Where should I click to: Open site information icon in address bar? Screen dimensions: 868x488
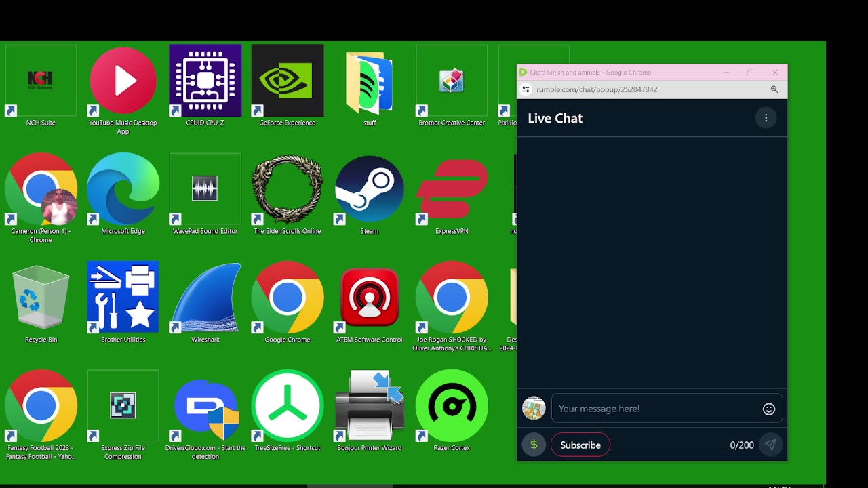(526, 89)
